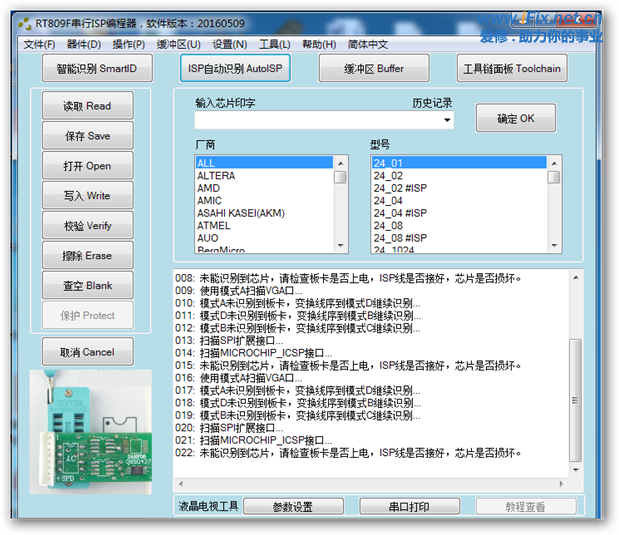Open the 简体中文 language menu

point(367,44)
